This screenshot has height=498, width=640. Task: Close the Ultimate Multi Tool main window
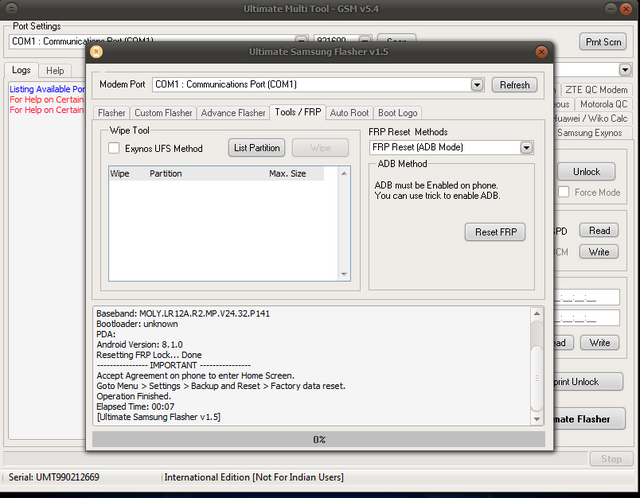pyautogui.click(x=626, y=9)
